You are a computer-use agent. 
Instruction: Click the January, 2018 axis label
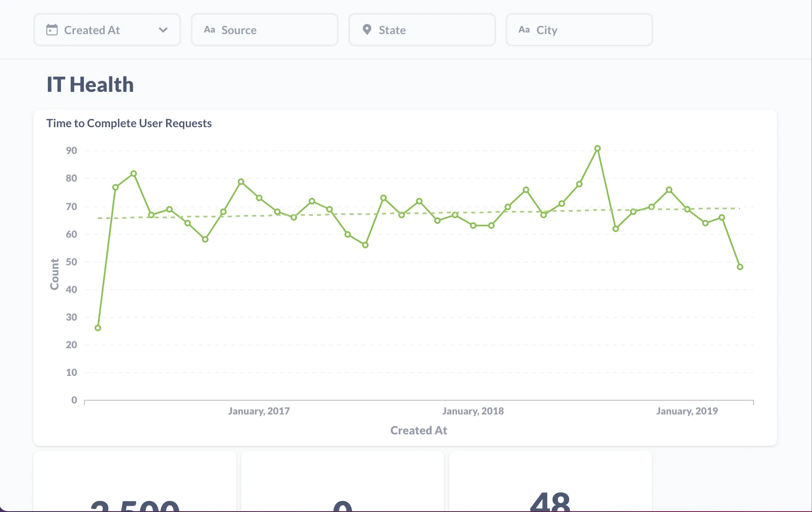click(473, 411)
